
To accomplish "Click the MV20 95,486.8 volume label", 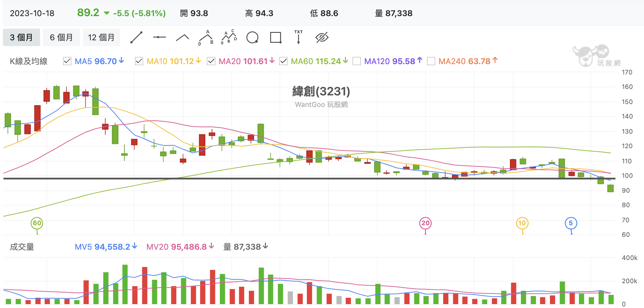I will click(180, 247).
